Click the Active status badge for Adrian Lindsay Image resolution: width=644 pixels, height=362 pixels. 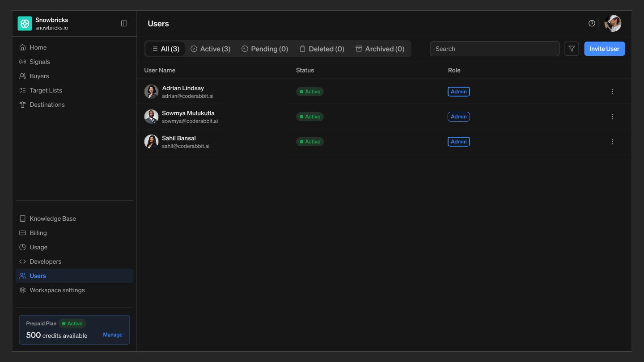pyautogui.click(x=310, y=92)
